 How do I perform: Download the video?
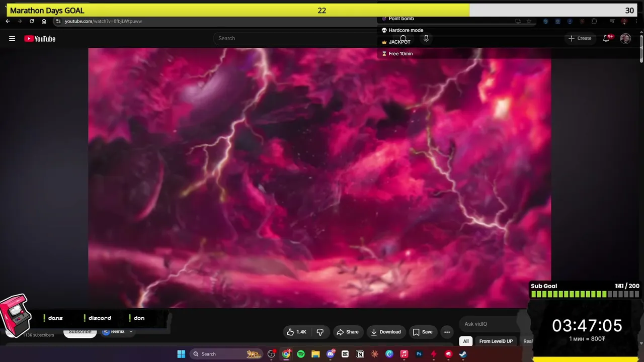(386, 332)
